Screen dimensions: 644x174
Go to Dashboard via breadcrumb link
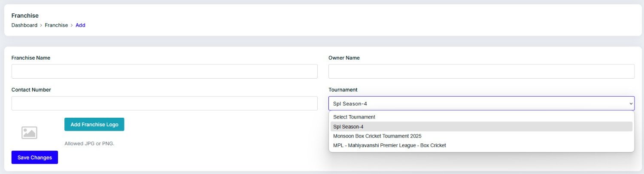[24, 25]
